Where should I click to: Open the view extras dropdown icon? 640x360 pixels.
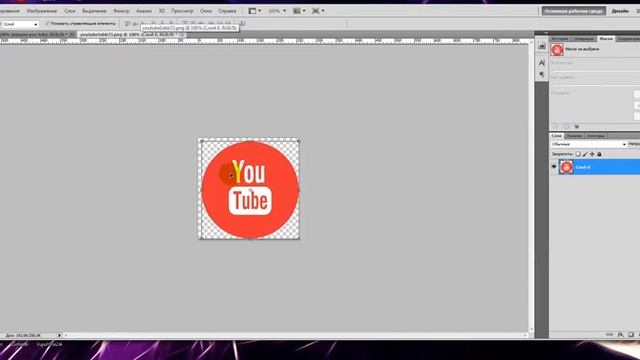coord(318,11)
